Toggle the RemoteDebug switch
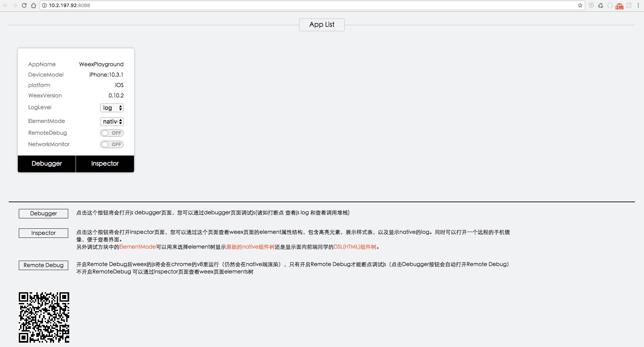 [x=112, y=133]
